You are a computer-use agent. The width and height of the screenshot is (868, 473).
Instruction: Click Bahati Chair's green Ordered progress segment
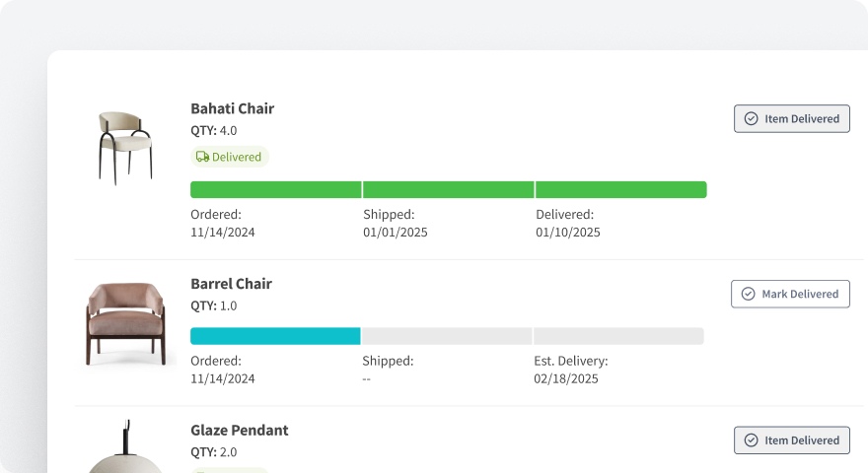(275, 190)
